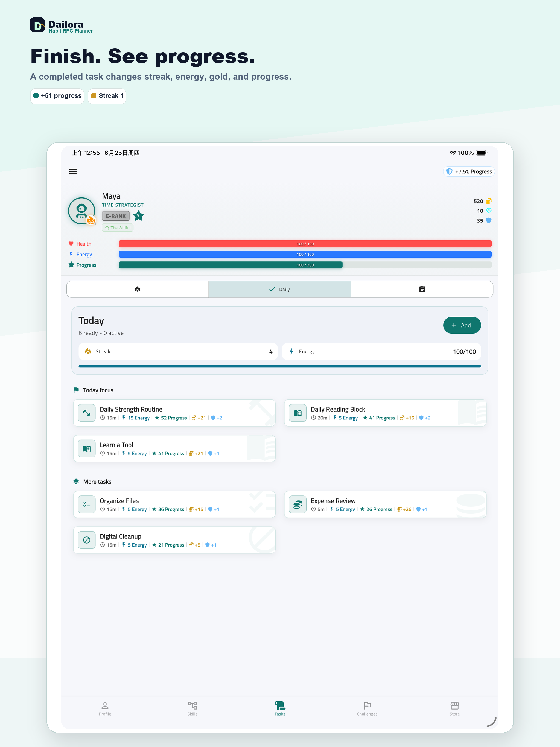The height and width of the screenshot is (747, 560).
Task: Click +26 gold reward on Expense Review
Action: tap(404, 510)
